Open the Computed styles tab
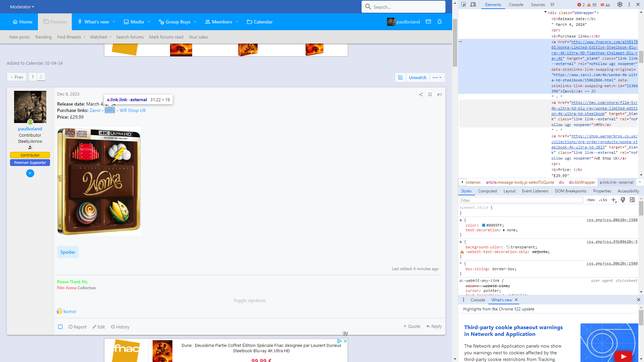The width and height of the screenshot is (644, 362). click(487, 191)
